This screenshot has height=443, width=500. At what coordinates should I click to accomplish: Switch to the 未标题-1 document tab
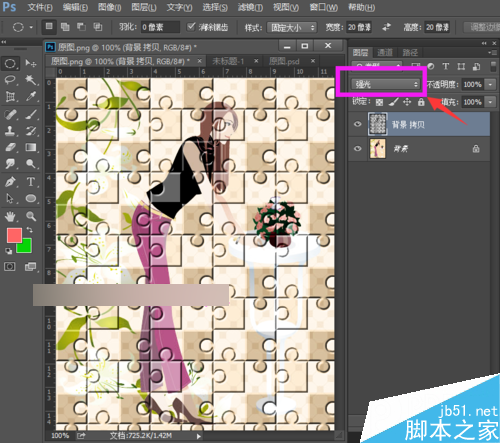coord(228,61)
